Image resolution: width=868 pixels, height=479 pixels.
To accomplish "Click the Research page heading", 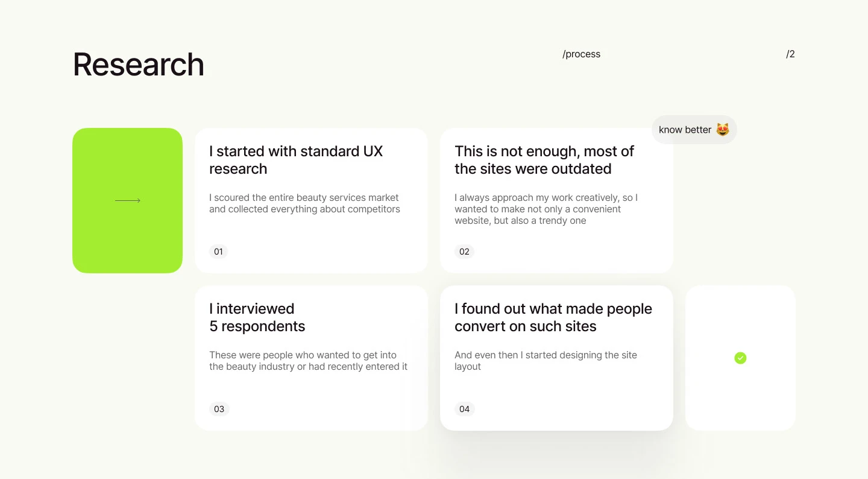I will [139, 65].
